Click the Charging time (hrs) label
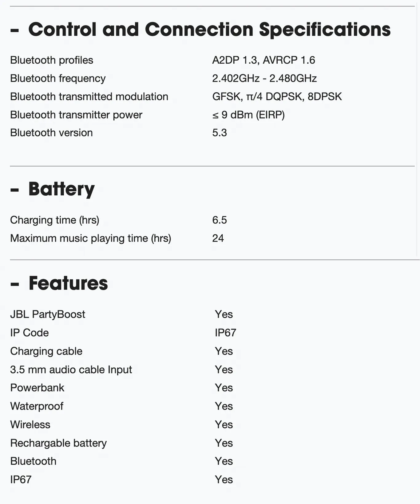This screenshot has width=420, height=504. (x=55, y=220)
